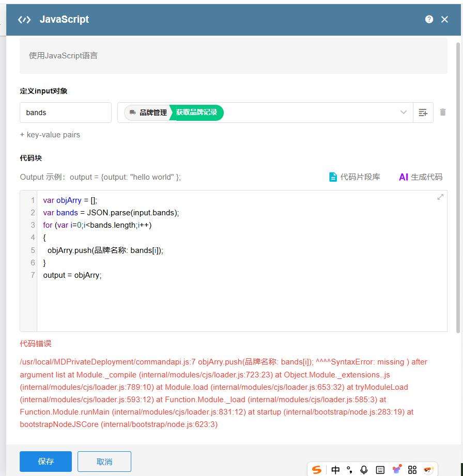463x476 pixels.
Task: Close the JavaScript dialog
Action: click(x=444, y=19)
